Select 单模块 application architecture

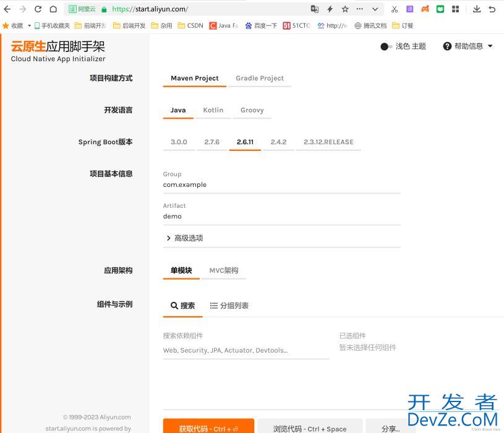(181, 271)
